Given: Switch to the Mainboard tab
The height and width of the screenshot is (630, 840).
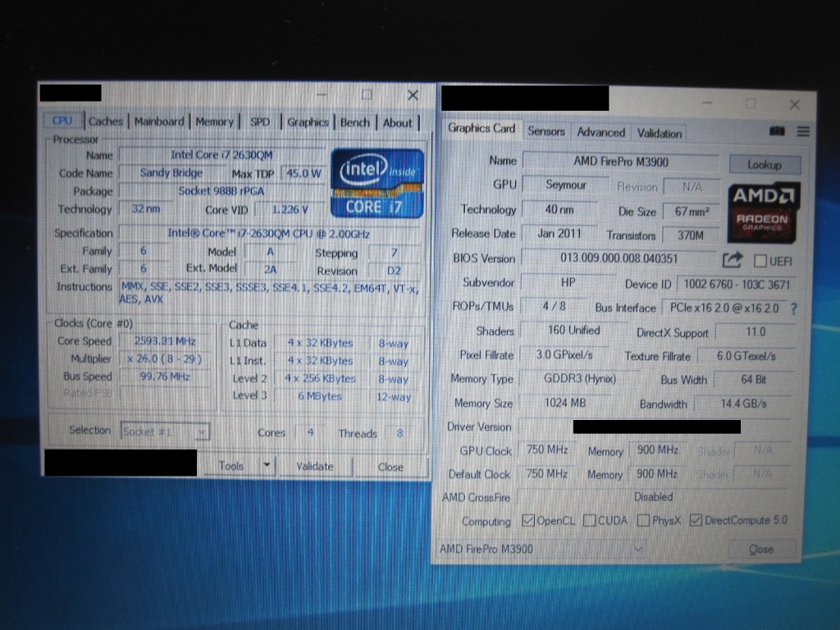Looking at the screenshot, I should click(159, 121).
